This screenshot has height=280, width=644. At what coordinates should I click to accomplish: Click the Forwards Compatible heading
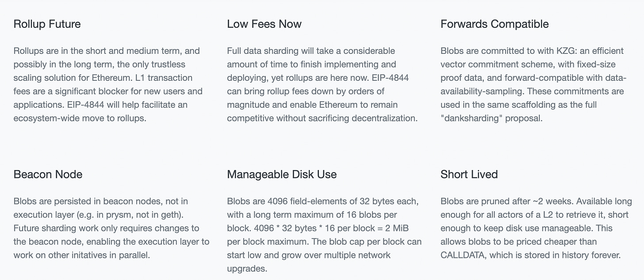[x=494, y=24]
